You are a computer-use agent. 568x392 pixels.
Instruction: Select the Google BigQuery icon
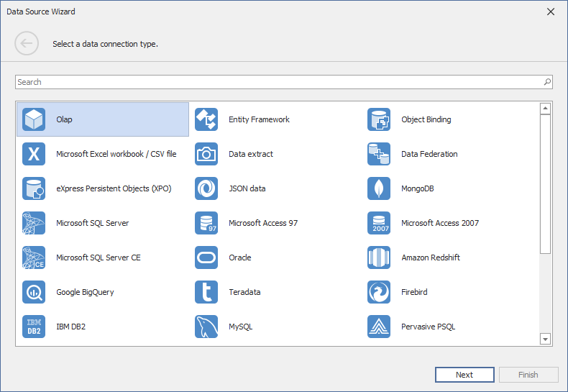tap(34, 292)
